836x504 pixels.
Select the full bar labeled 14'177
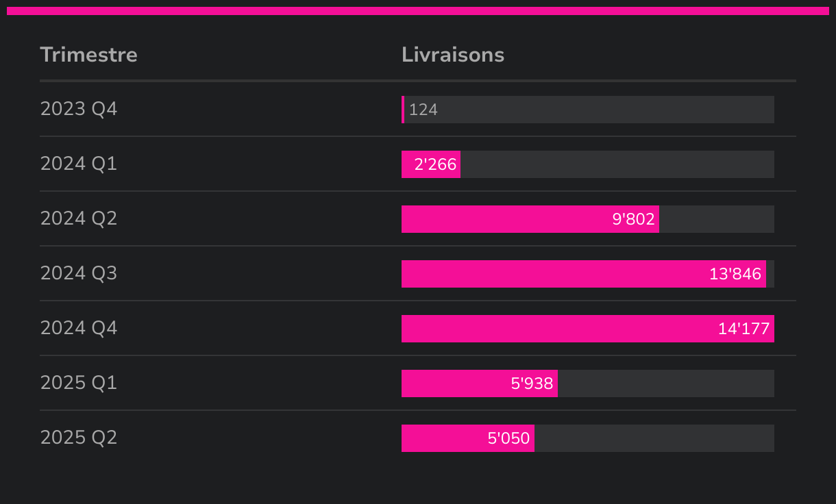tap(587, 329)
